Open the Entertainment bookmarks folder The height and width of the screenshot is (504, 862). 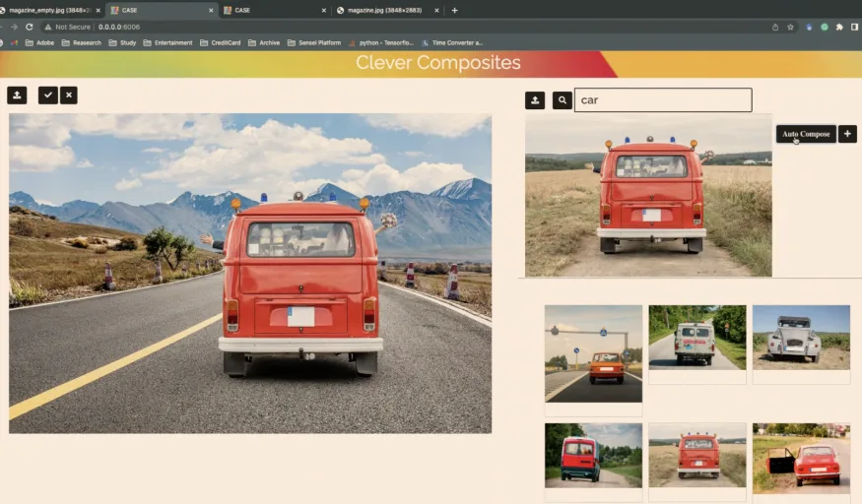coord(167,42)
